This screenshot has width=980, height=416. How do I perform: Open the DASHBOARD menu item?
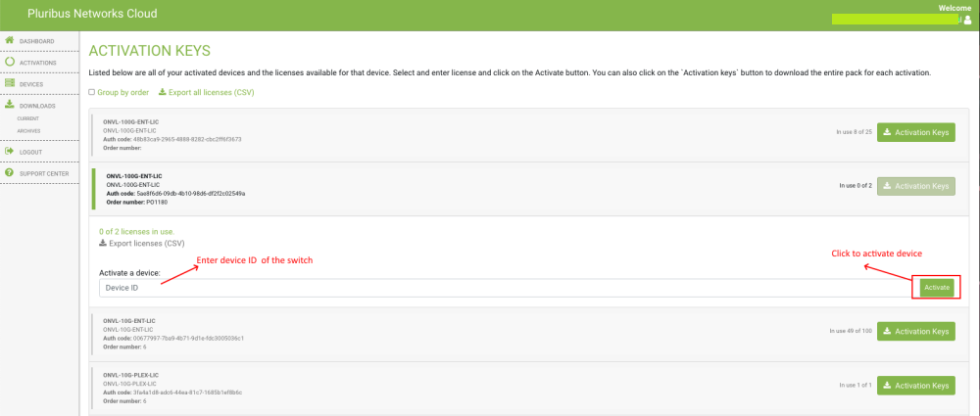[39, 41]
